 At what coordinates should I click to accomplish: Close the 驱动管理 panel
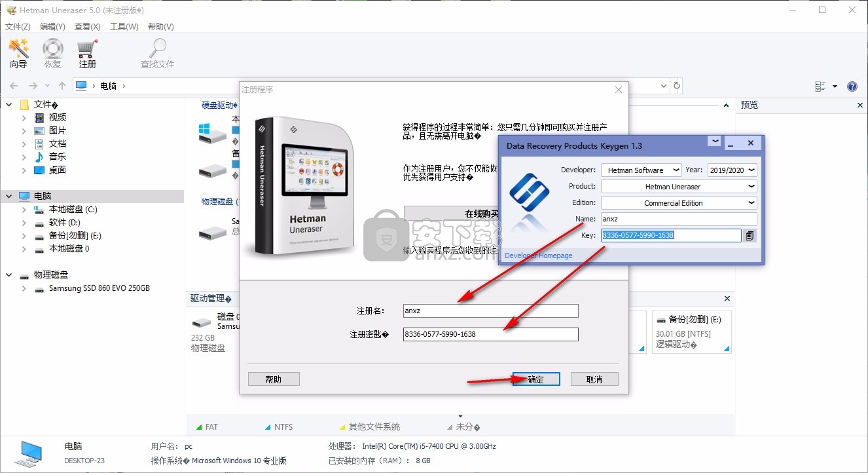click(727, 298)
